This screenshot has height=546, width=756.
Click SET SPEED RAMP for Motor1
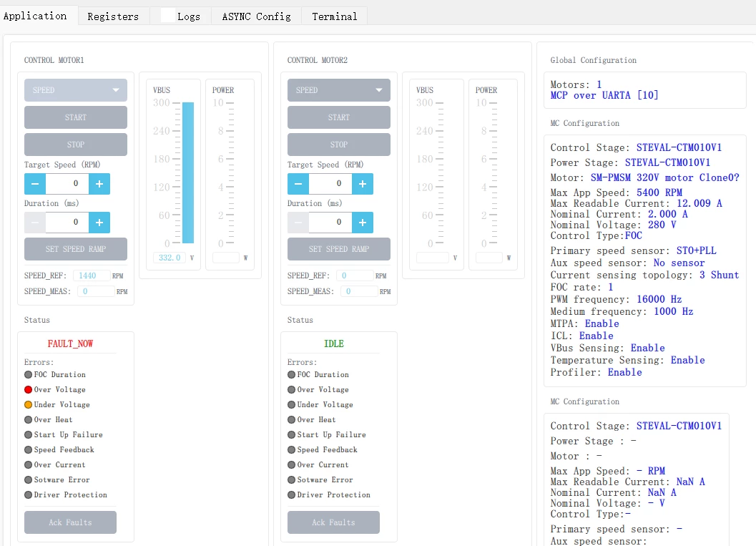(x=76, y=249)
